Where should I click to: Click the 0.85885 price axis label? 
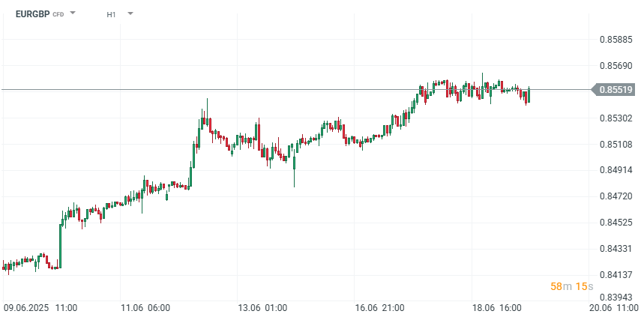616,39
